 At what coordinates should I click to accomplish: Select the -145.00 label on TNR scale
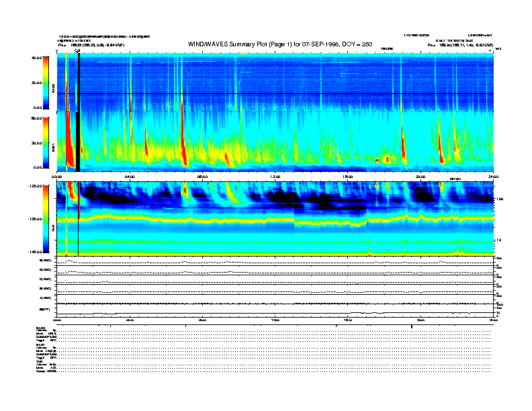36,252
